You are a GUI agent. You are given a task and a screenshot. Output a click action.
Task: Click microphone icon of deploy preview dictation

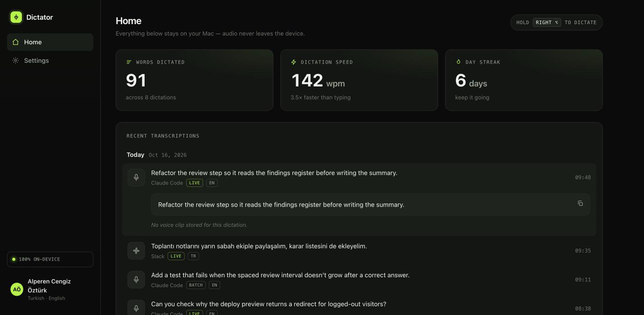tap(136, 308)
